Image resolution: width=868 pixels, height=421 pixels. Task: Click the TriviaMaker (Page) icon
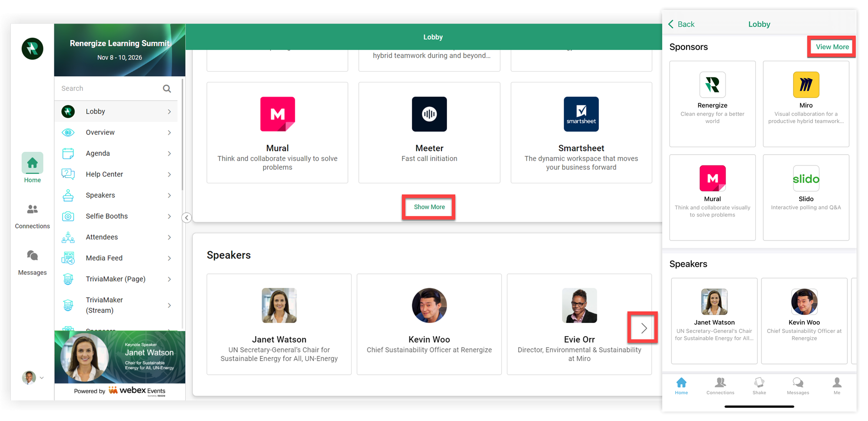(68, 279)
